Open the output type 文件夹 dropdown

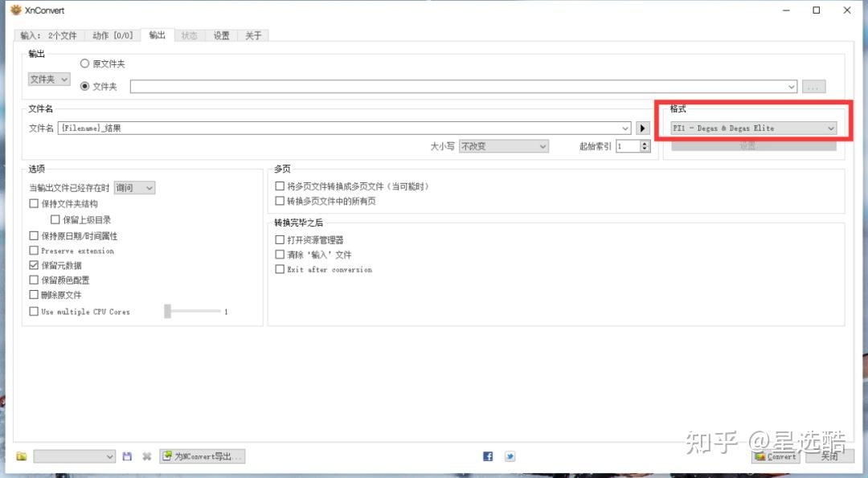coord(49,80)
